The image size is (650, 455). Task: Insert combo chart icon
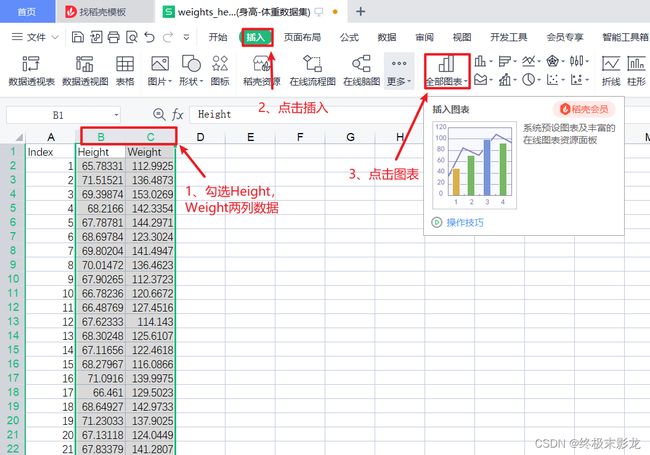click(504, 79)
